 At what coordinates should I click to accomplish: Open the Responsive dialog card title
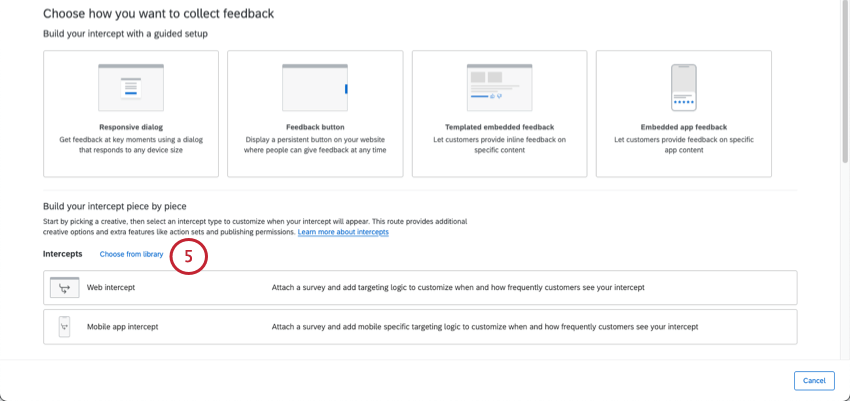coord(131,127)
